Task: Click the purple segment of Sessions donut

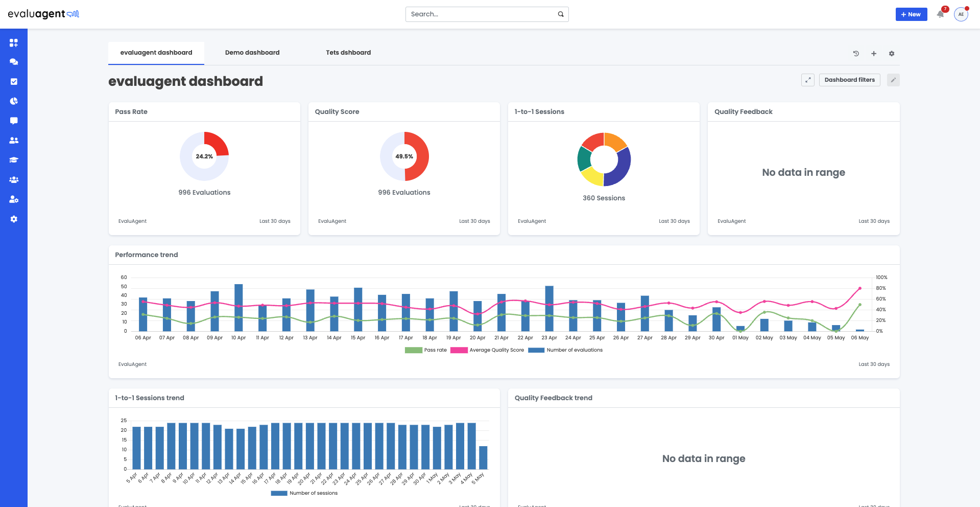Action: coord(620,168)
